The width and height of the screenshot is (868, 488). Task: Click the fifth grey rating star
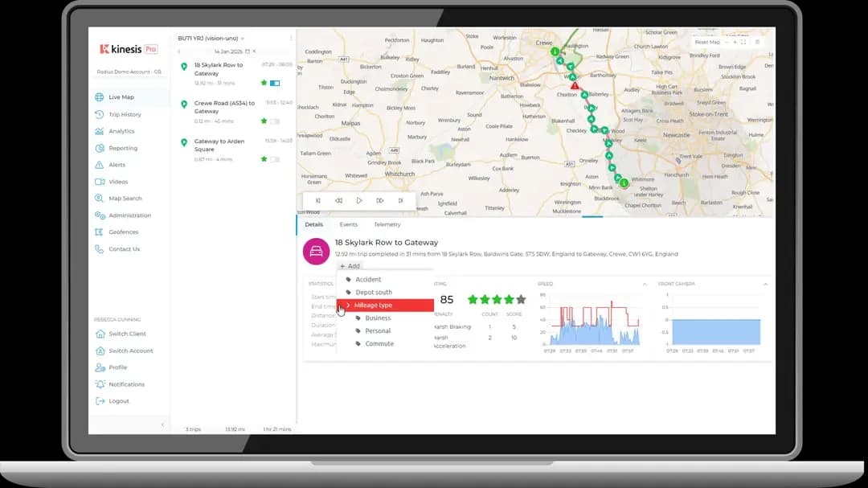521,300
